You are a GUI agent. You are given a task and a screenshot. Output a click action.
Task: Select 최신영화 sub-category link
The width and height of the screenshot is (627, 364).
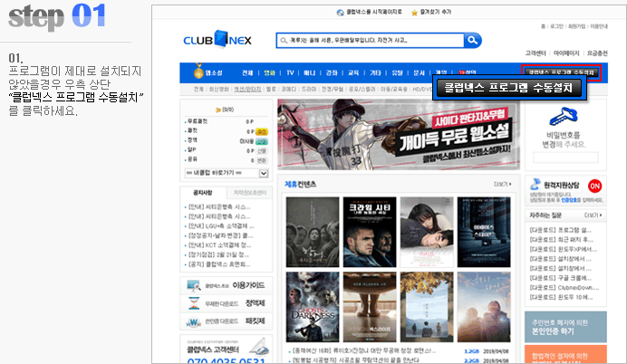(219, 89)
